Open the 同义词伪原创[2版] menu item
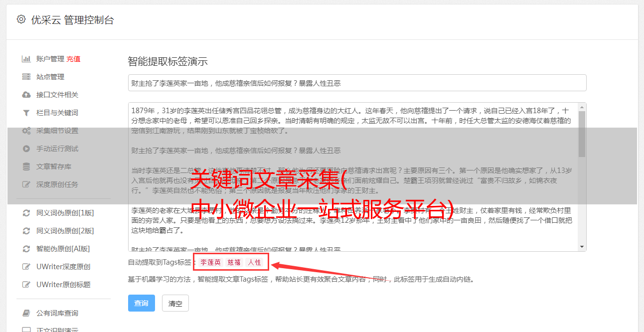The width and height of the screenshot is (644, 332). click(x=65, y=231)
